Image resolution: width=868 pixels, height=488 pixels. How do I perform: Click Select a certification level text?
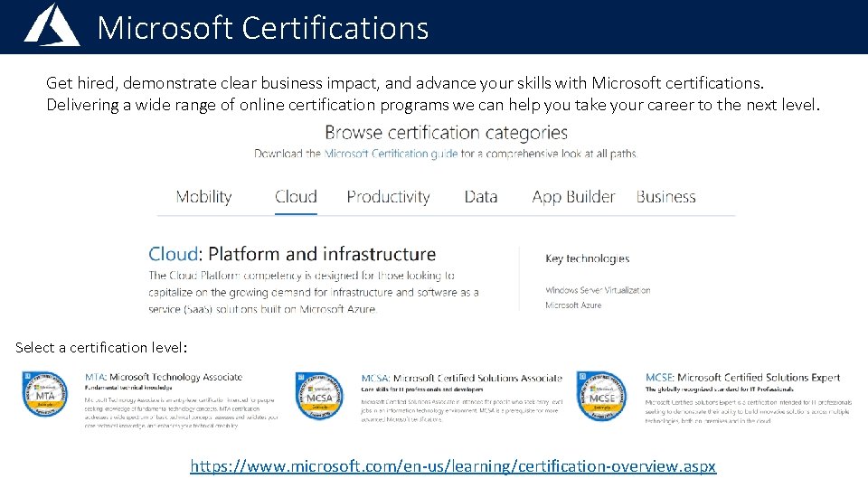(101, 347)
